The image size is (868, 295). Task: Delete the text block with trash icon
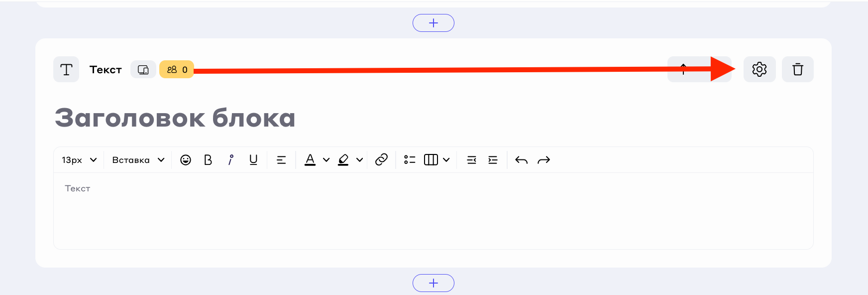pyautogui.click(x=797, y=69)
